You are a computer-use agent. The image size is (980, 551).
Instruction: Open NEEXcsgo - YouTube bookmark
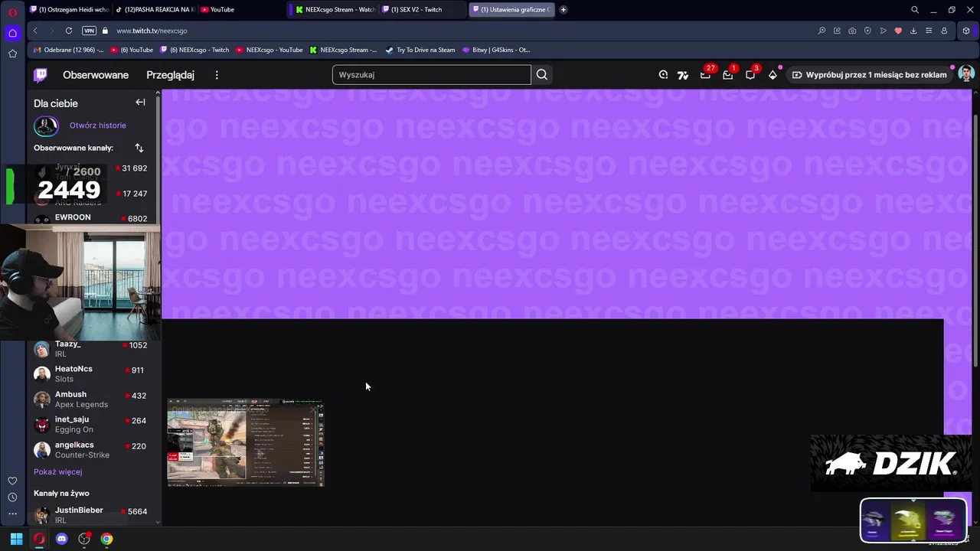click(269, 50)
